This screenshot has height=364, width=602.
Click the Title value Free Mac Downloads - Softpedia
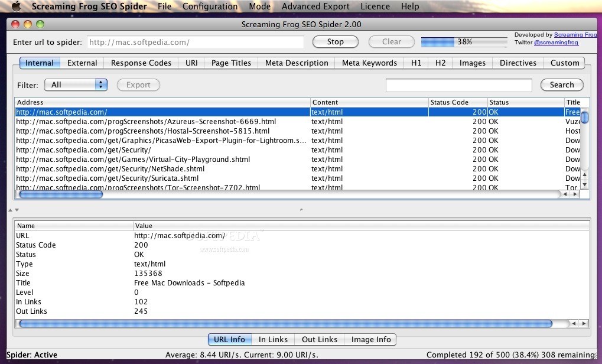click(189, 283)
